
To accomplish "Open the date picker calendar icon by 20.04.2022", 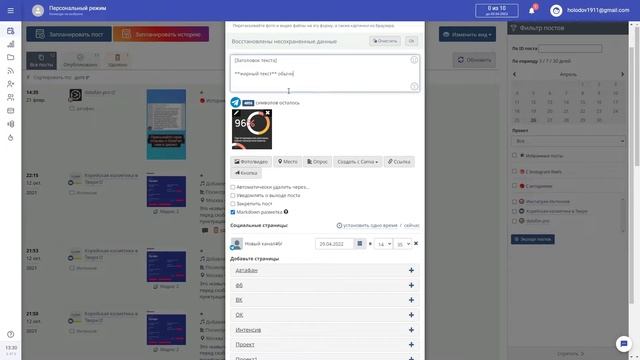I will click(360, 244).
